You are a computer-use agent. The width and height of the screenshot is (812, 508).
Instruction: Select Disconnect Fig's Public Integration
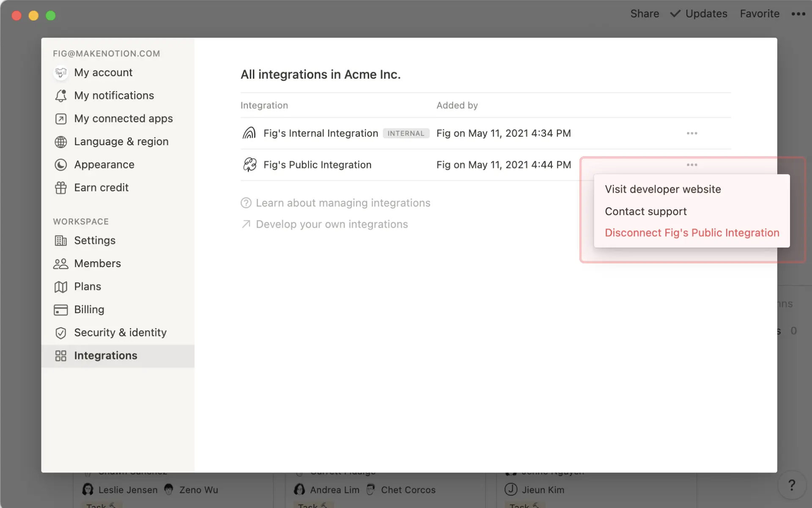coord(691,233)
